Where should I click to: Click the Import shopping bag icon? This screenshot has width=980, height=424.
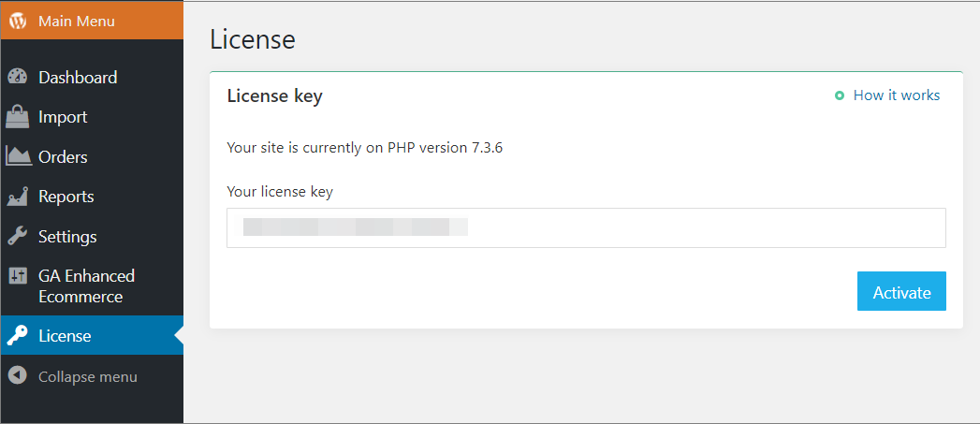click(18, 117)
